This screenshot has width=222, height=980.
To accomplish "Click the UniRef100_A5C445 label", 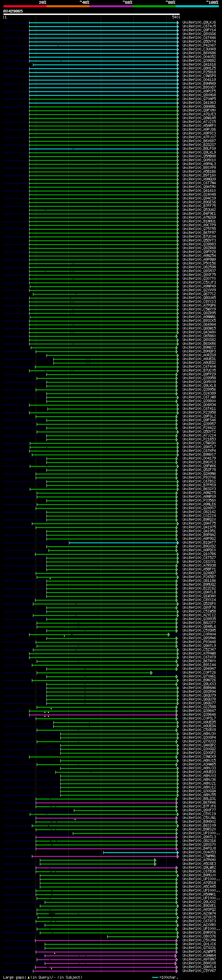I will [x=199, y=887].
